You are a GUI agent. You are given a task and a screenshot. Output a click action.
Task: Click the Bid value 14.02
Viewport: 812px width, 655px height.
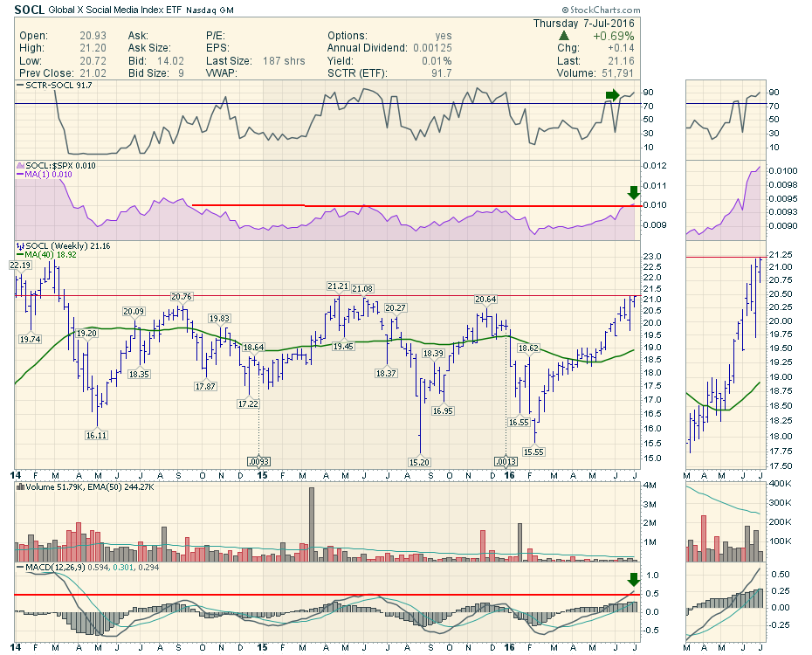171,60
